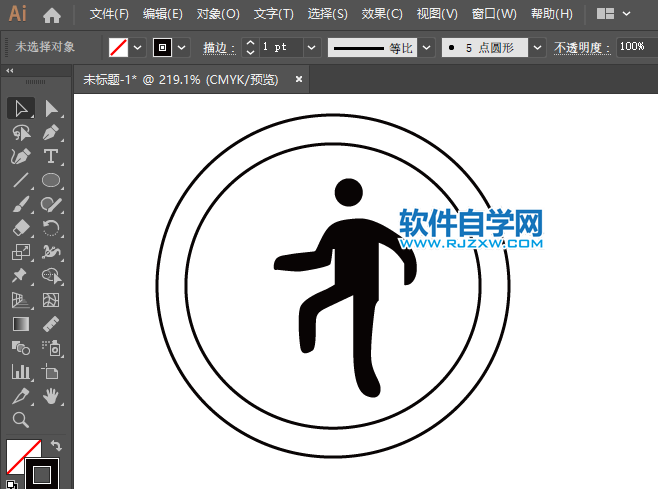Select the Width/Warp tool
This screenshot has width=658, height=489.
click(x=51, y=252)
